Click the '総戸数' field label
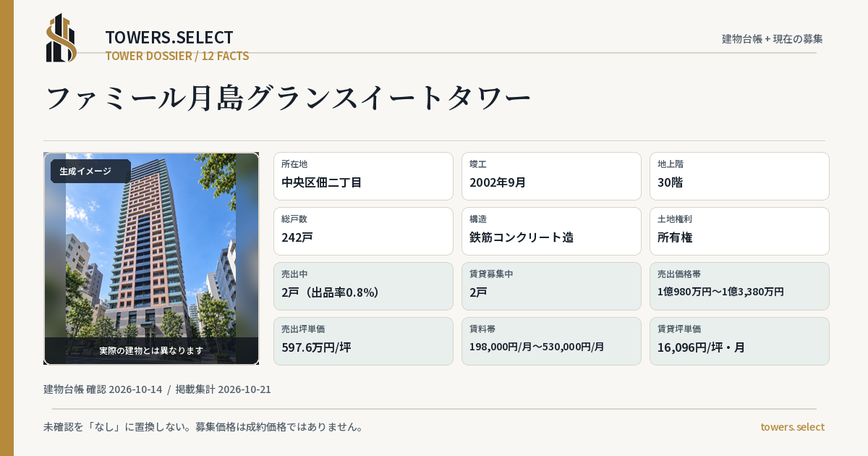 (294, 219)
